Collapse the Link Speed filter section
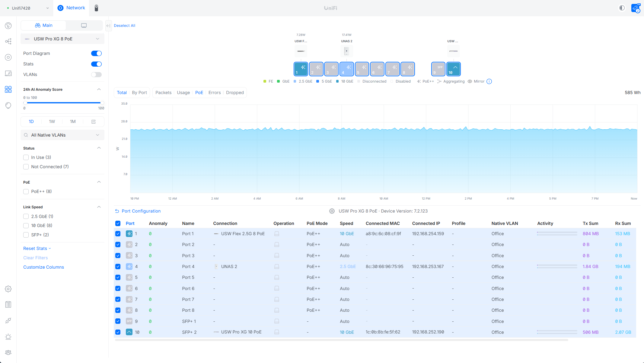This screenshot has height=363, width=644. 99,207
